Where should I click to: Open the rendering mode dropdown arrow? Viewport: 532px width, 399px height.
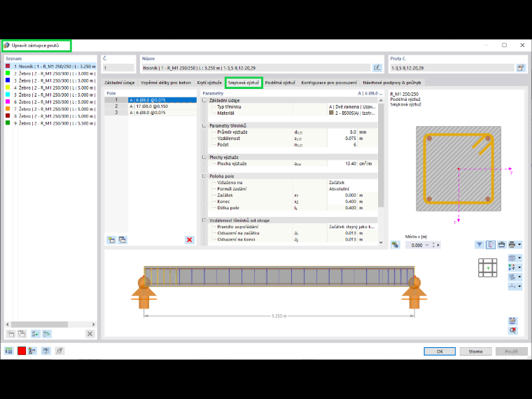(519, 277)
